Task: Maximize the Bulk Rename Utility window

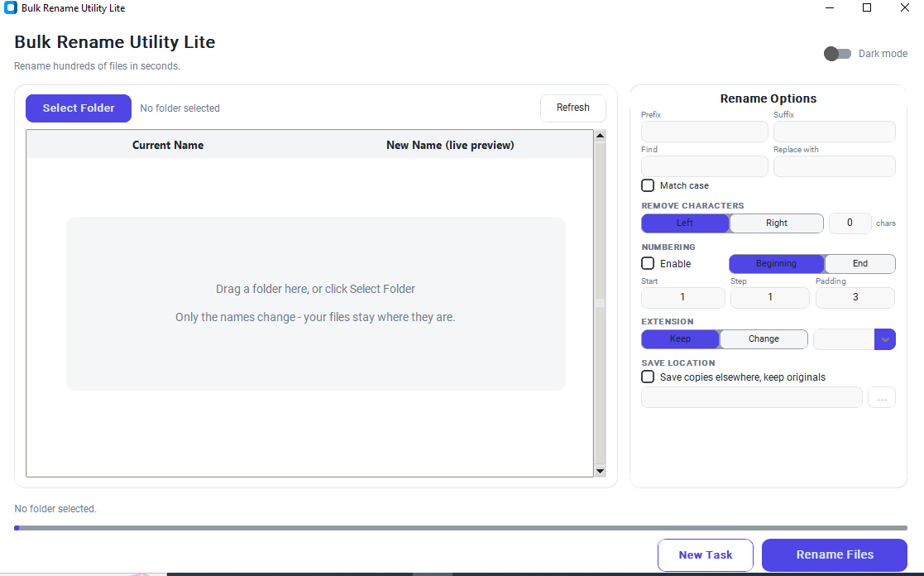Action: (x=867, y=7)
